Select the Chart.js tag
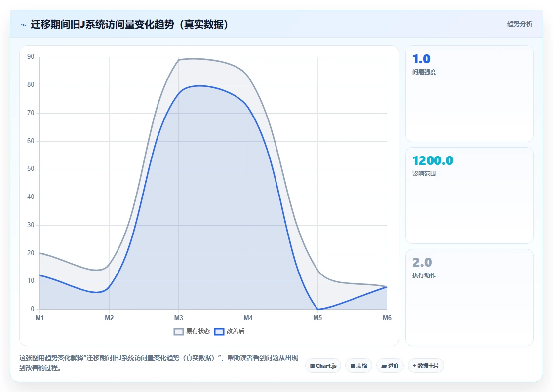The width and height of the screenshot is (553, 392). click(x=323, y=366)
